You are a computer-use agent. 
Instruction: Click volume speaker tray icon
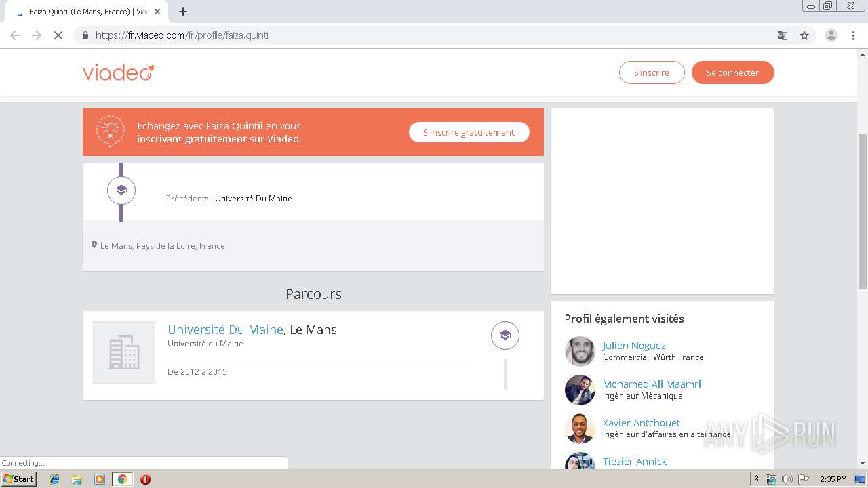(x=787, y=479)
